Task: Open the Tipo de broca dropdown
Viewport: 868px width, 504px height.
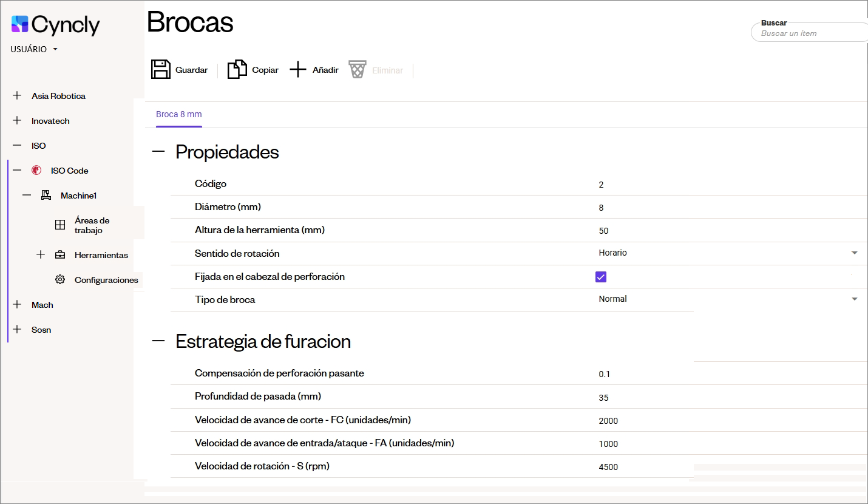Action: pyautogui.click(x=728, y=299)
